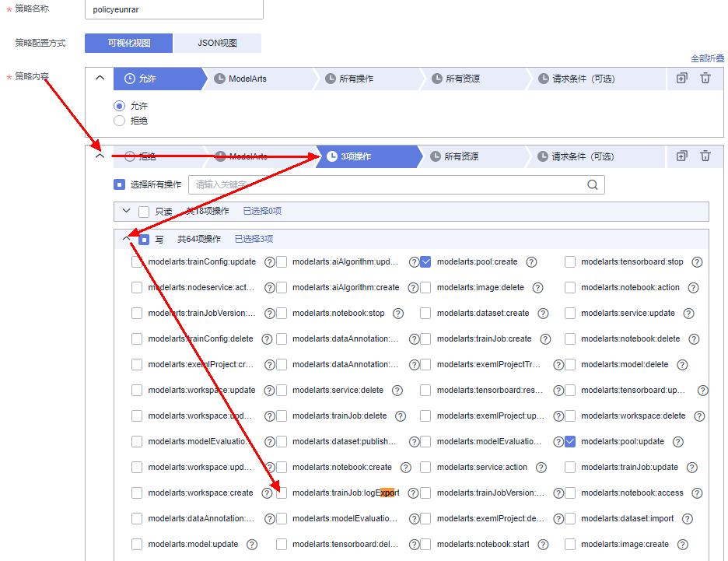Viewport: 728px width, 561px height.
Task: Open help for modelarts:dataset:create
Action: 543,314
